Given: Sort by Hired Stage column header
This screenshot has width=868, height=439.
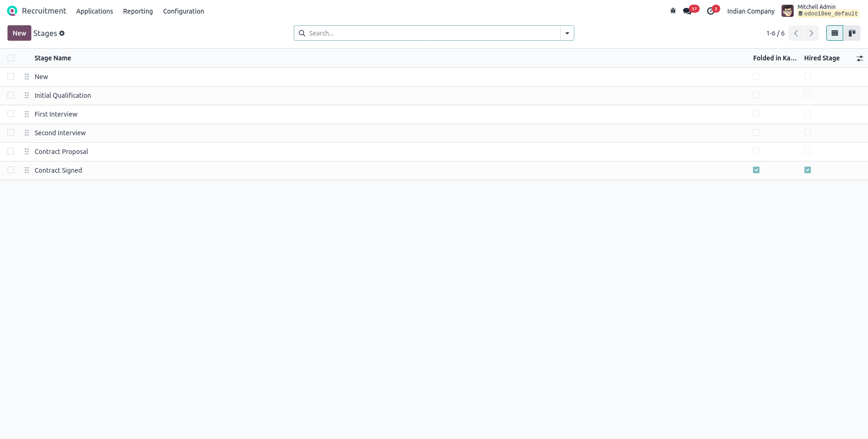Looking at the screenshot, I should (822, 58).
